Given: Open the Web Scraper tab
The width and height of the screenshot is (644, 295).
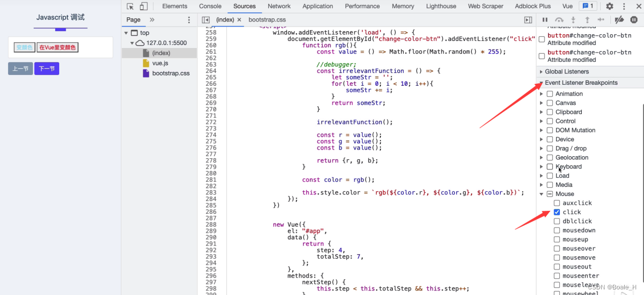Looking at the screenshot, I should tap(485, 6).
